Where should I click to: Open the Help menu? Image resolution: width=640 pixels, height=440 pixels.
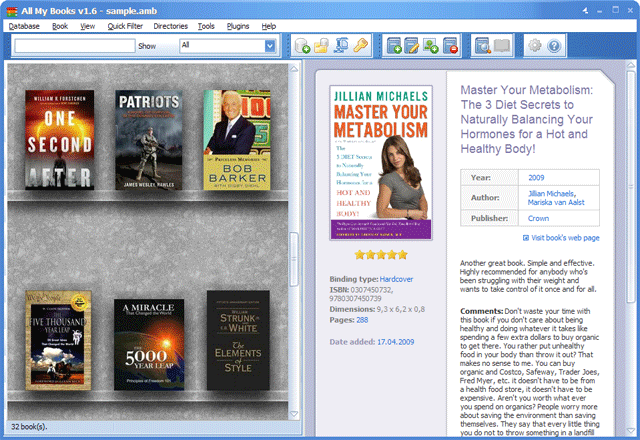pyautogui.click(x=269, y=26)
